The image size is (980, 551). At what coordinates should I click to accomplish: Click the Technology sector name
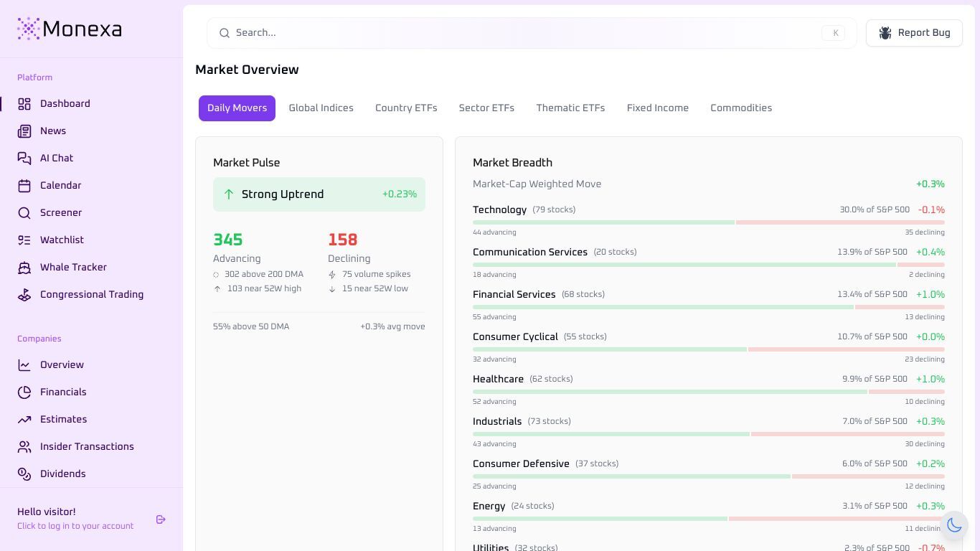(499, 210)
